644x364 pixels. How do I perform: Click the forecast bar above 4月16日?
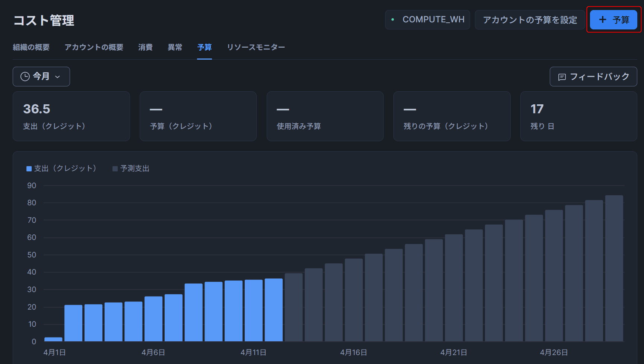354,300
